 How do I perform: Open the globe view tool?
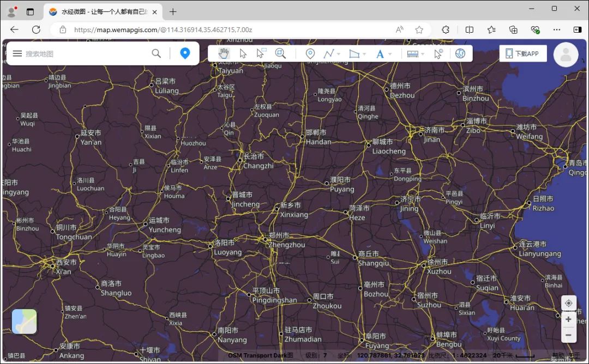[460, 53]
